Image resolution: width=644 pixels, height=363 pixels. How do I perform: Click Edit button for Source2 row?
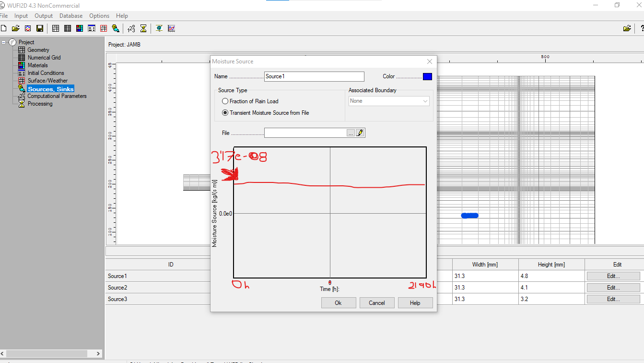tap(613, 288)
